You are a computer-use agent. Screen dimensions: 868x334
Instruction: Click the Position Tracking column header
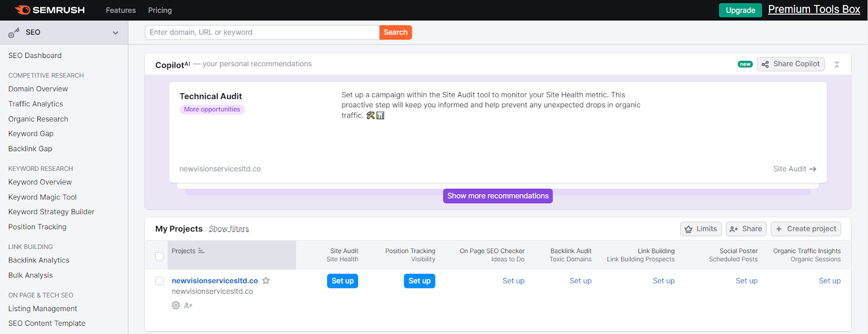[410, 251]
